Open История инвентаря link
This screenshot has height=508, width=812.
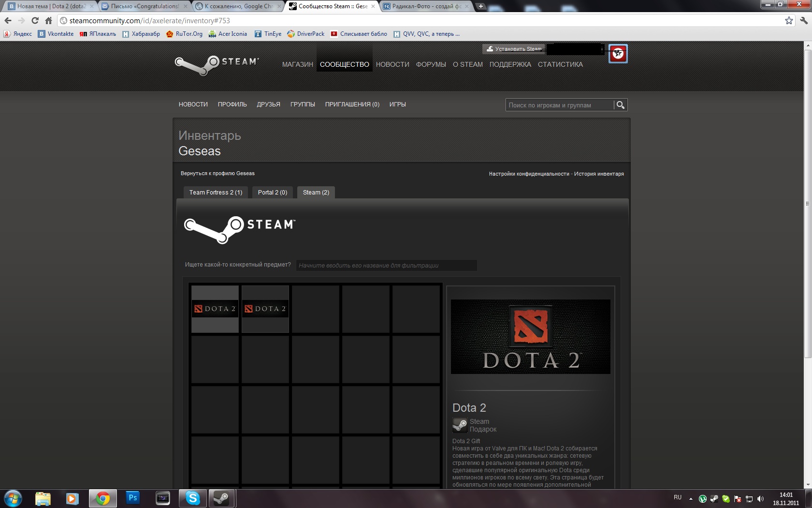coord(599,174)
